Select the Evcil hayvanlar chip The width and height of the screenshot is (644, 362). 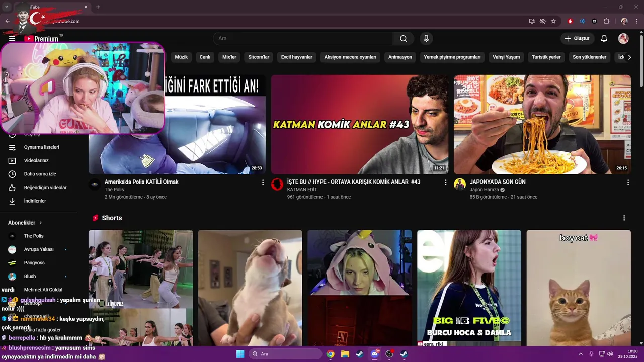tap(297, 57)
